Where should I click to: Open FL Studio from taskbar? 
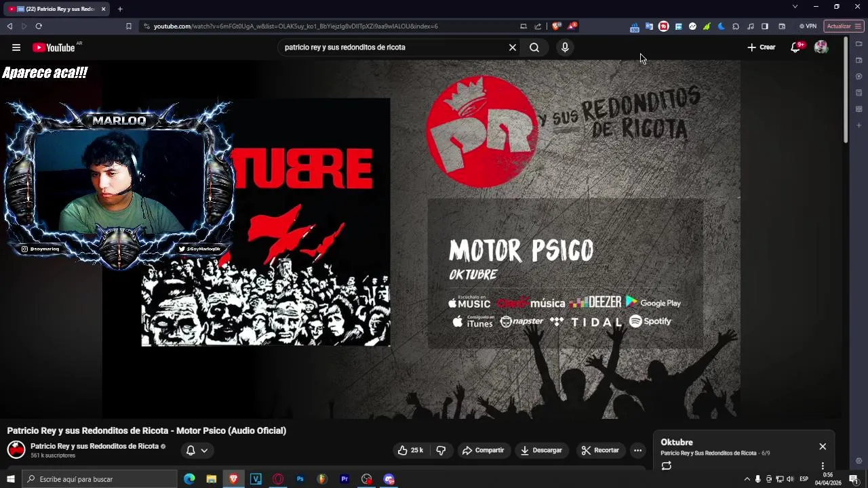322,479
